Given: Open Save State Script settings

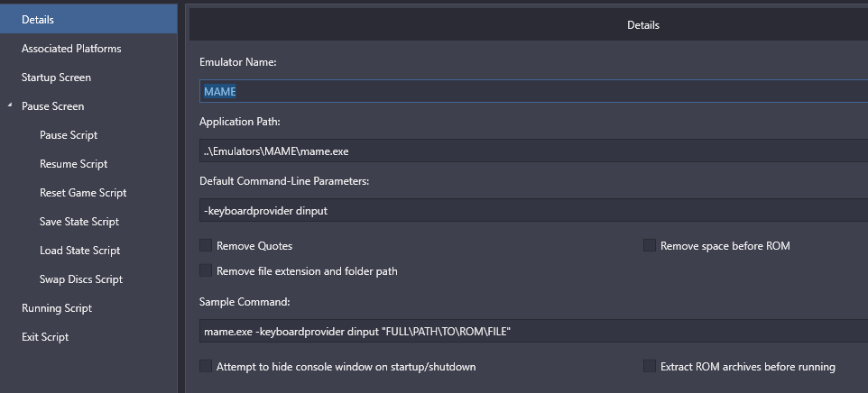Looking at the screenshot, I should click(x=79, y=222).
